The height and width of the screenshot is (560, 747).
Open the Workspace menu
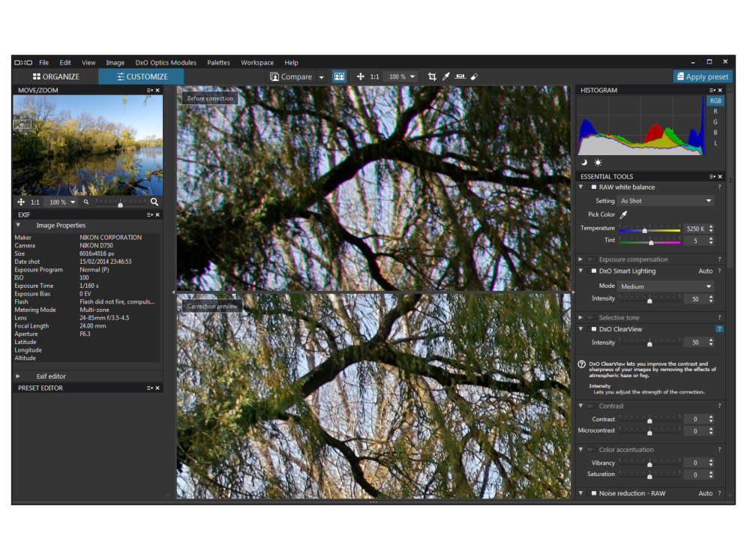pyautogui.click(x=257, y=62)
